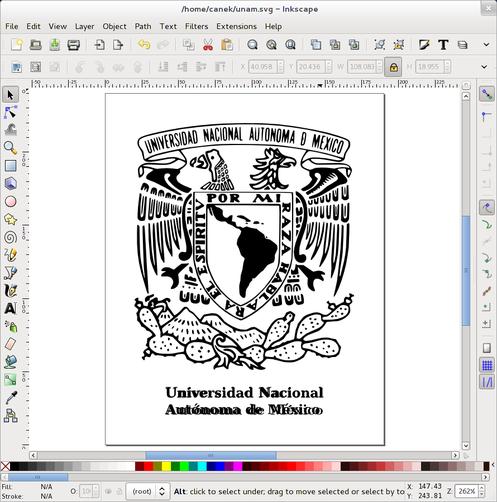Choose the Calligraphy tool

(x=10, y=291)
